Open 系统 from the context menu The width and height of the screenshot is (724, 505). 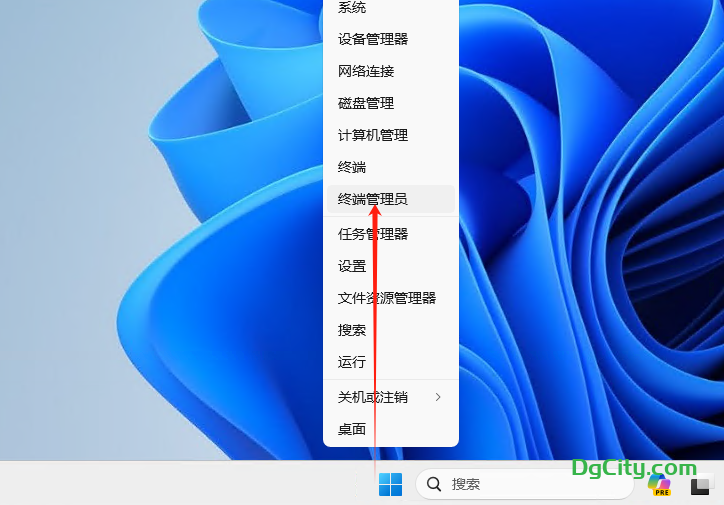click(x=391, y=7)
